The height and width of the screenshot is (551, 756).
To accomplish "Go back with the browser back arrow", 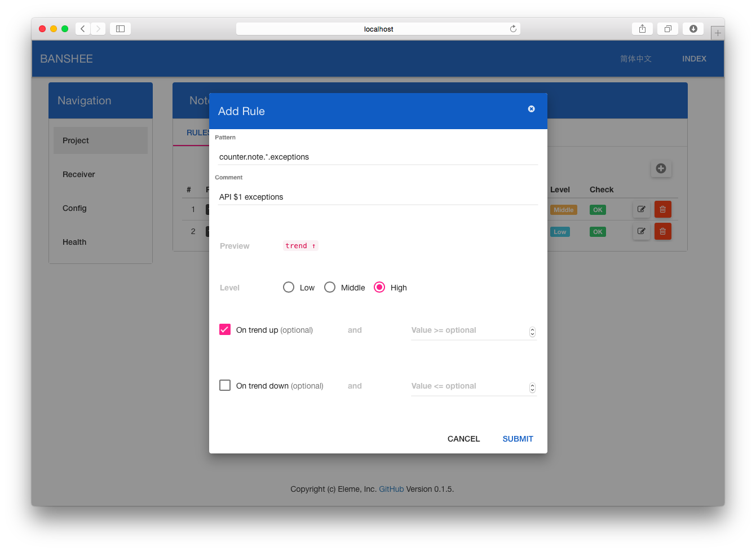I will point(83,29).
